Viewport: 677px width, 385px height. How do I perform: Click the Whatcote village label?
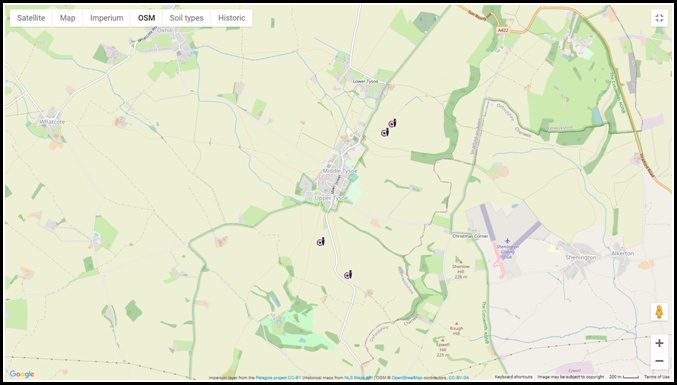click(52, 122)
